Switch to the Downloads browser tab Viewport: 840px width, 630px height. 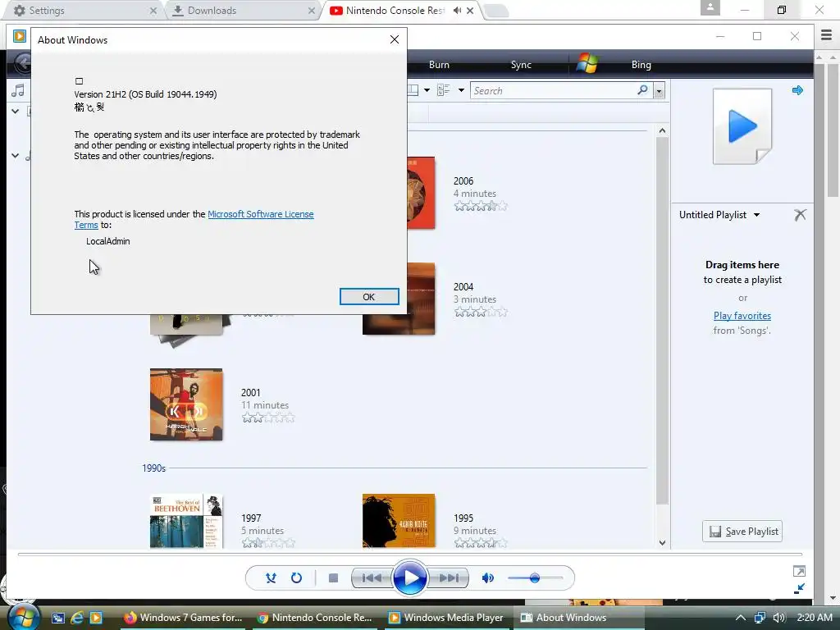click(243, 10)
